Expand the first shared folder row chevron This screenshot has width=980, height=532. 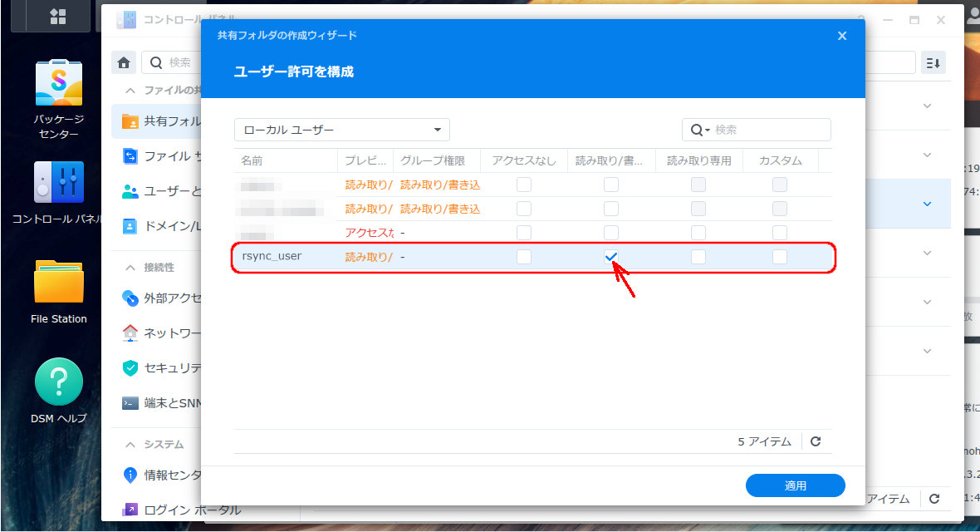tap(928, 106)
